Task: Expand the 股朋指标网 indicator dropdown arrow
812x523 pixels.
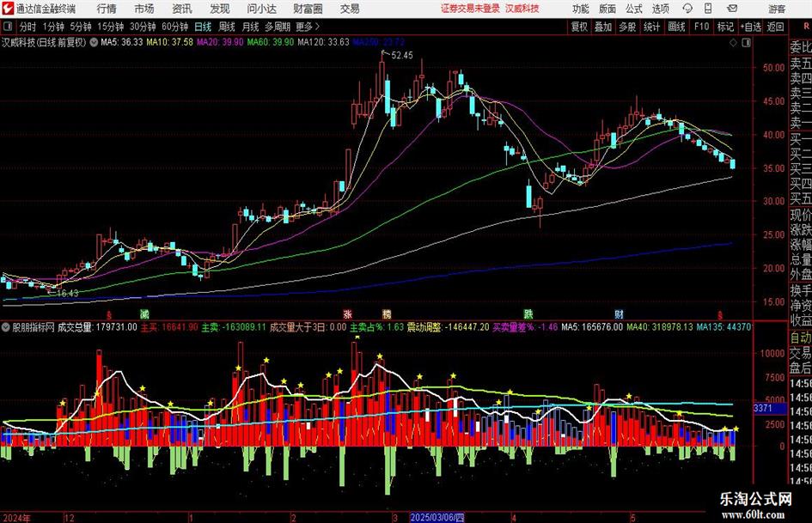Action: tap(6, 327)
